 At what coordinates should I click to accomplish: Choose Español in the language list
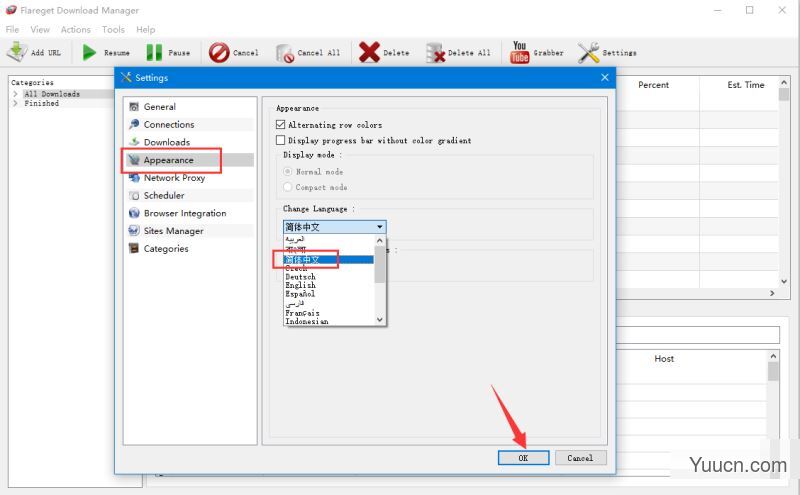coord(300,294)
